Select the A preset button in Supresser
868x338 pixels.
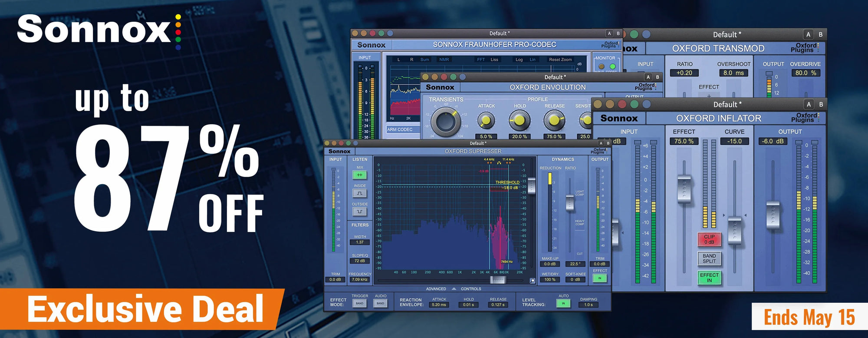601,143
